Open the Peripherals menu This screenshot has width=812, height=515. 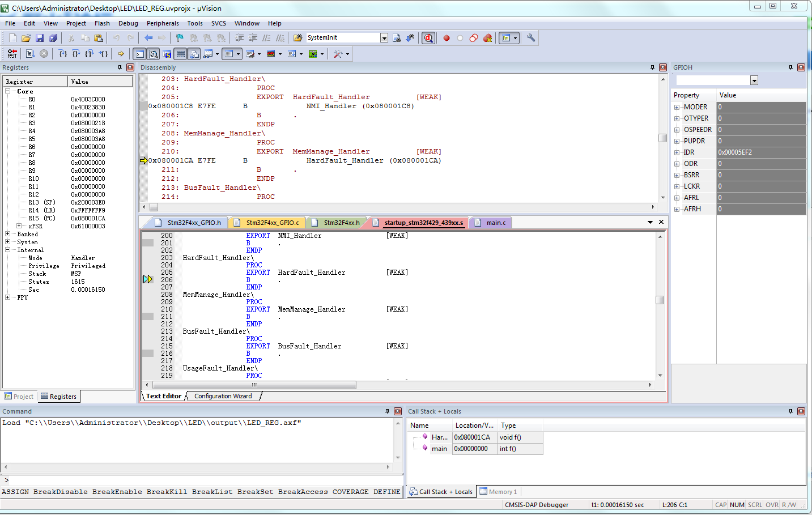click(163, 23)
